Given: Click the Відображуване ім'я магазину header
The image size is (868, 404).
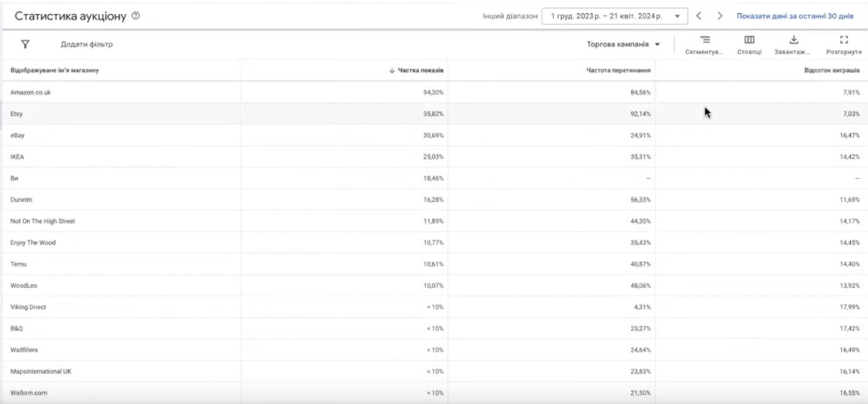Looking at the screenshot, I should tap(54, 70).
